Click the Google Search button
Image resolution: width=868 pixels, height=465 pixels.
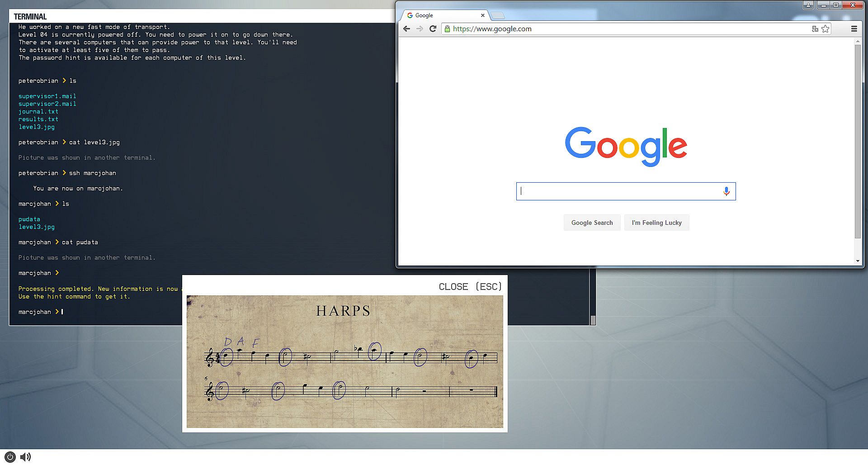coord(592,223)
